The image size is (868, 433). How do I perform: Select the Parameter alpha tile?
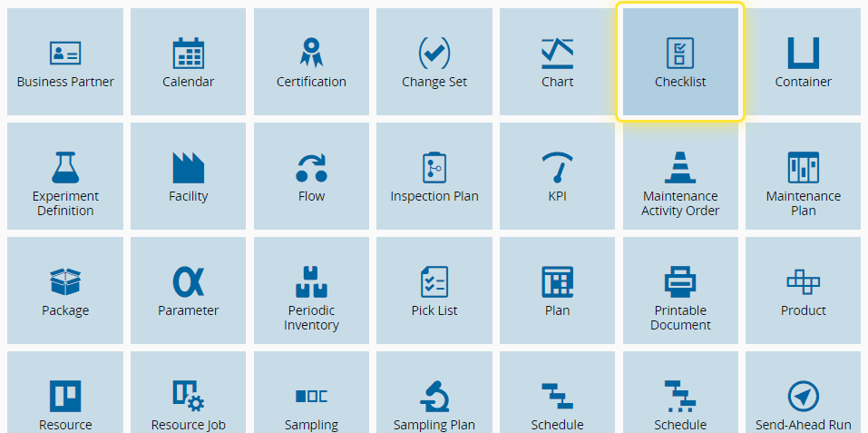[189, 290]
